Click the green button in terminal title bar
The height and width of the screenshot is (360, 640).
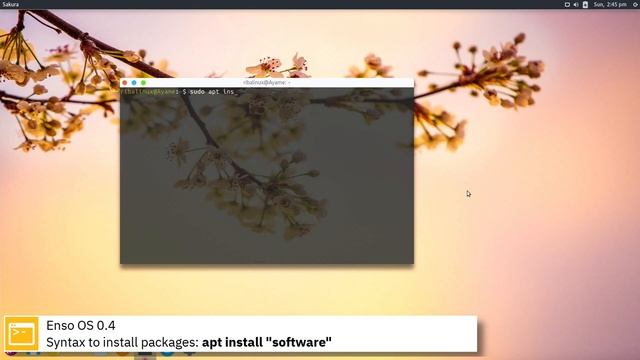tap(143, 83)
